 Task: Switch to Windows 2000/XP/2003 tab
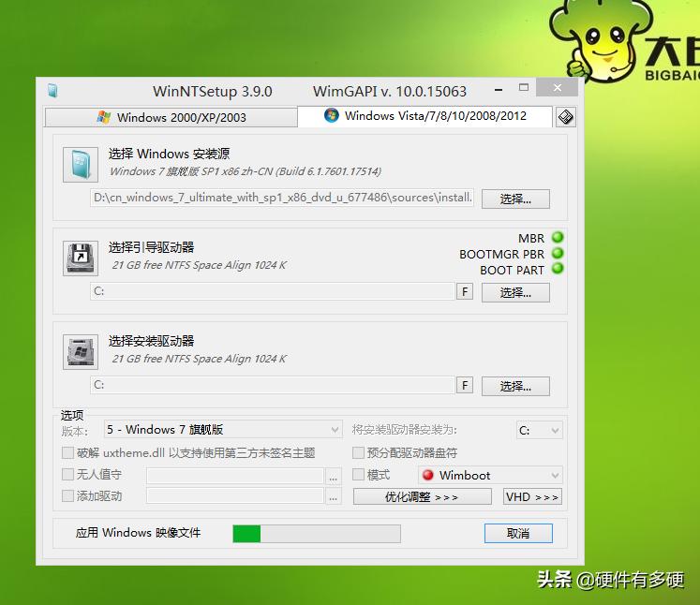[x=171, y=117]
